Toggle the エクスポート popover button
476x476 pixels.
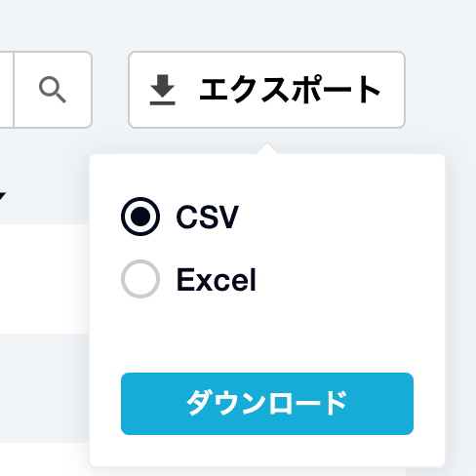pyautogui.click(x=266, y=90)
